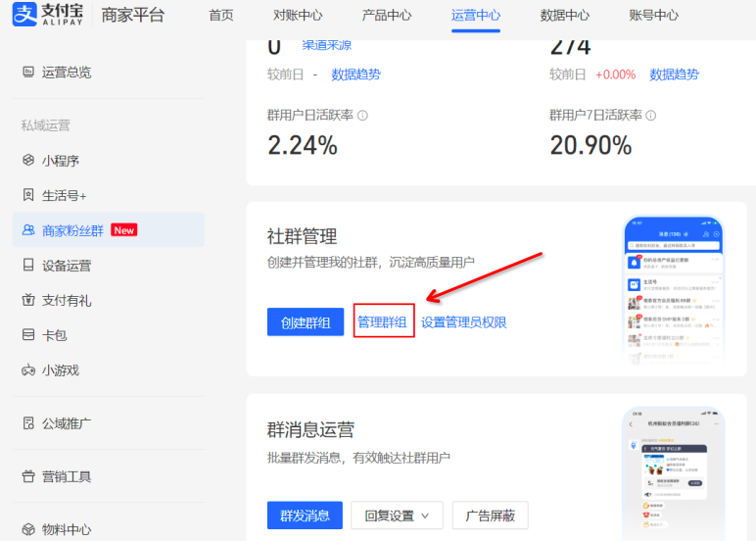Switch to 数据中心 top tab

[565, 16]
